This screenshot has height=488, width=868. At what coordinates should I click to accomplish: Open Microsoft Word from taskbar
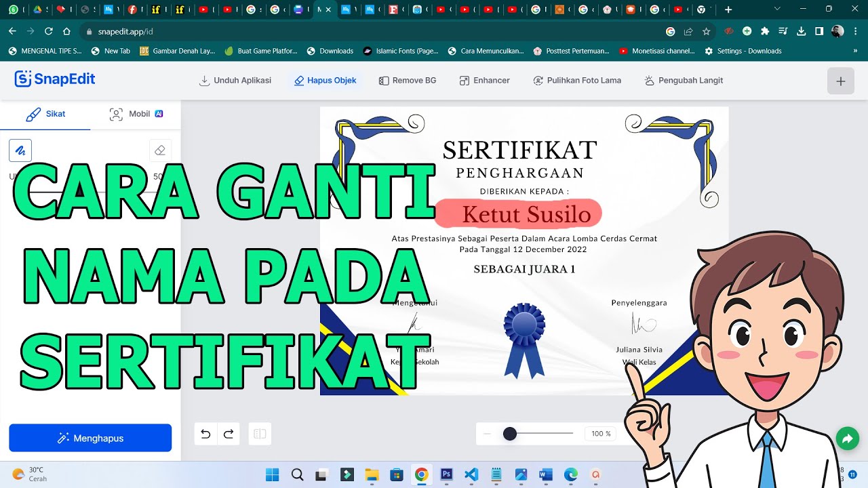pos(546,474)
